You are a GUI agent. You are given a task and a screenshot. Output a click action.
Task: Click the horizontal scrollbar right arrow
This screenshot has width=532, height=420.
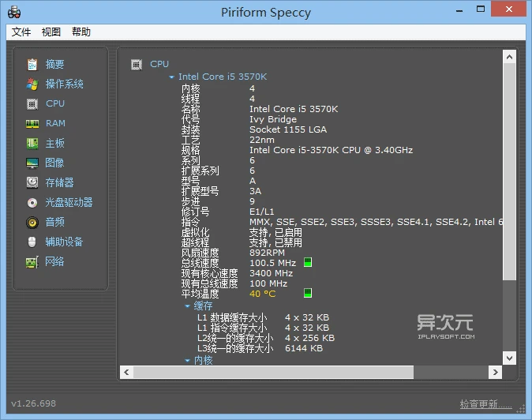pyautogui.click(x=496, y=372)
